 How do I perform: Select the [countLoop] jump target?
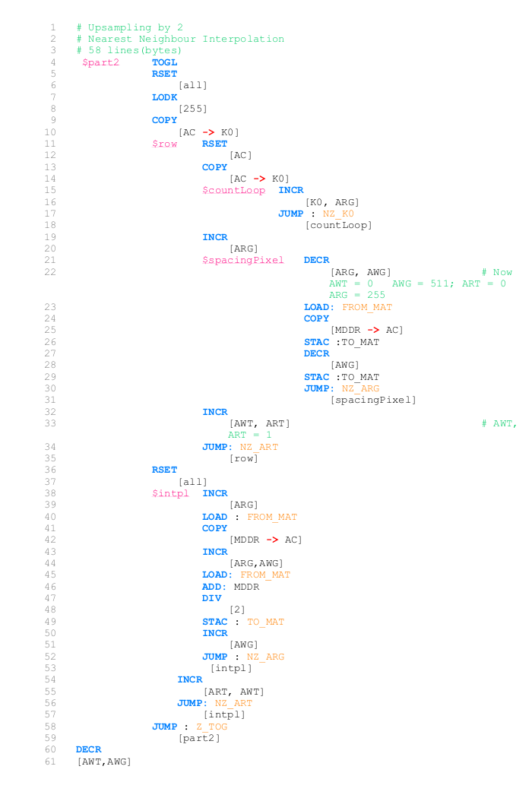(x=338, y=225)
